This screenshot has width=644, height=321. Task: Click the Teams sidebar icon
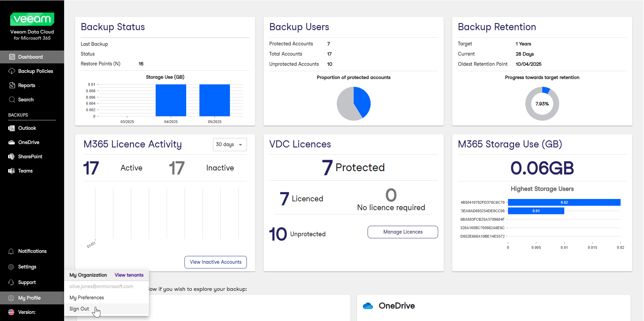tap(12, 171)
